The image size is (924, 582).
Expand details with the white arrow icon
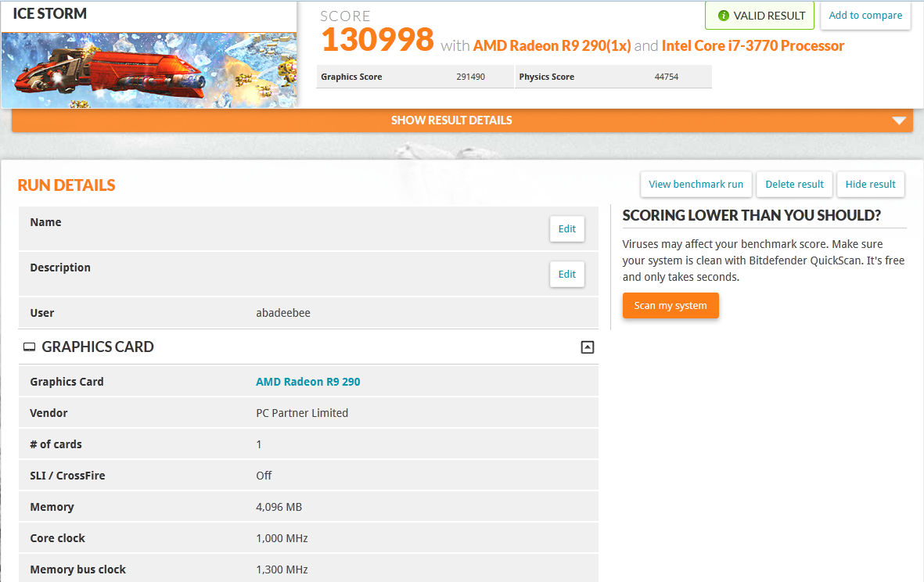[x=899, y=120]
